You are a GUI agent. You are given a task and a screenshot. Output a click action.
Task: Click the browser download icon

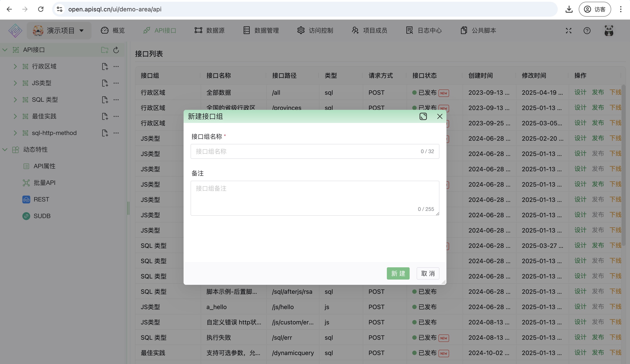coord(569,9)
